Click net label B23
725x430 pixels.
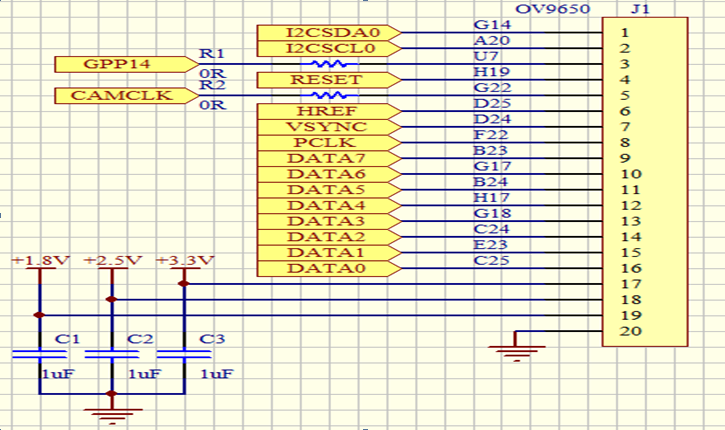pos(491,151)
